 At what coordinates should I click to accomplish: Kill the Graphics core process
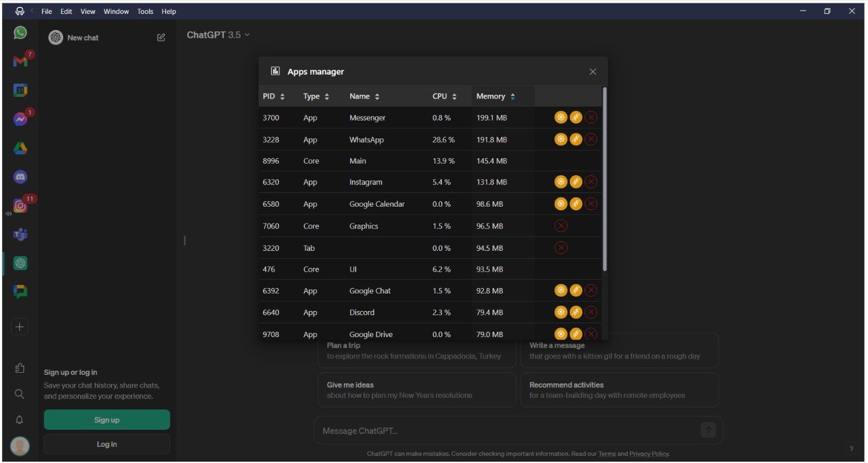click(561, 226)
